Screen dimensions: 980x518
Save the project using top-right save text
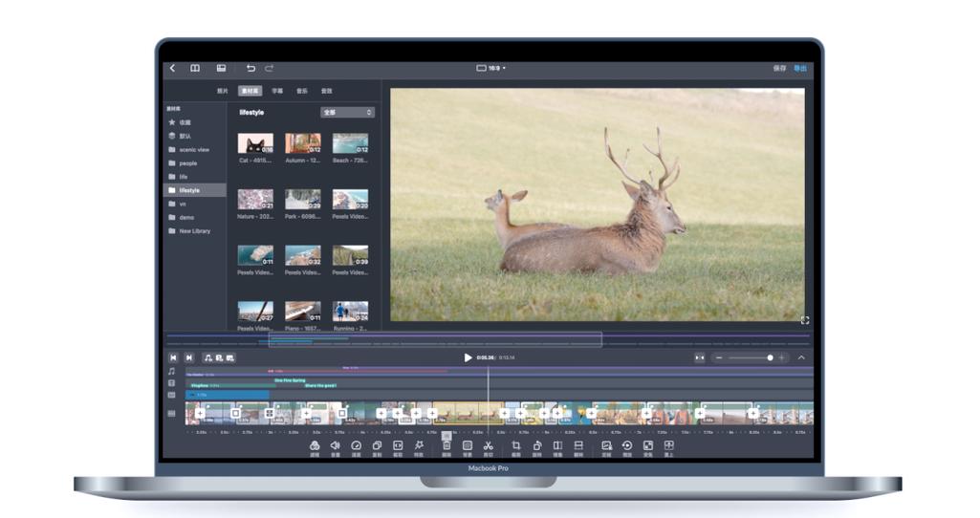[779, 68]
